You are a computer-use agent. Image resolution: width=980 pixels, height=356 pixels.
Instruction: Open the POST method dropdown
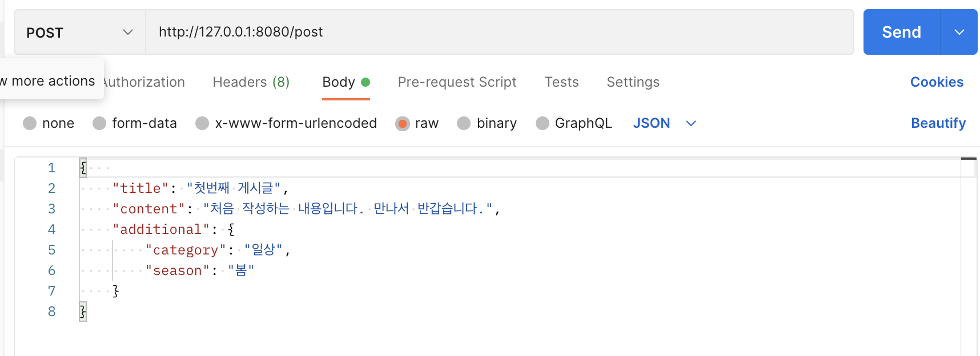click(79, 33)
